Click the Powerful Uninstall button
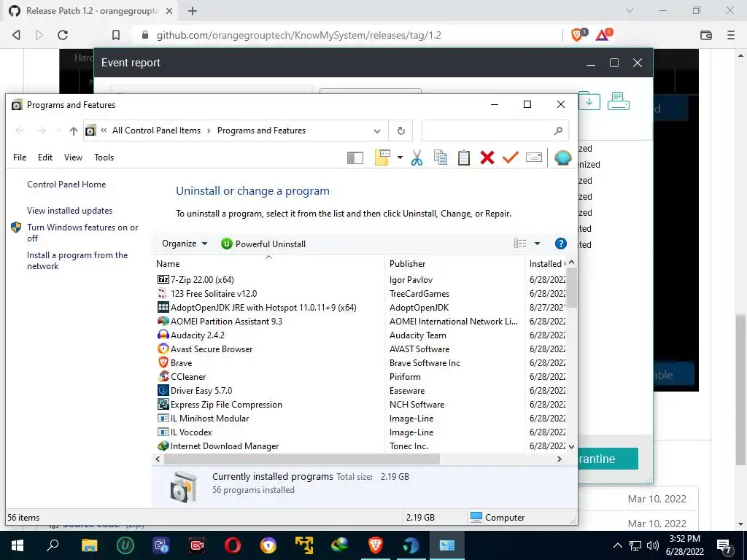747x560 pixels. [x=263, y=244]
